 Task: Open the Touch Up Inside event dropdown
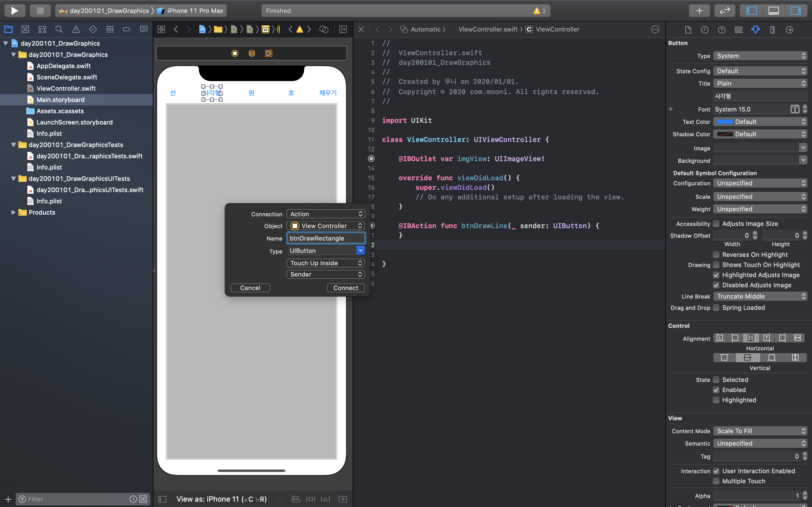[325, 263]
